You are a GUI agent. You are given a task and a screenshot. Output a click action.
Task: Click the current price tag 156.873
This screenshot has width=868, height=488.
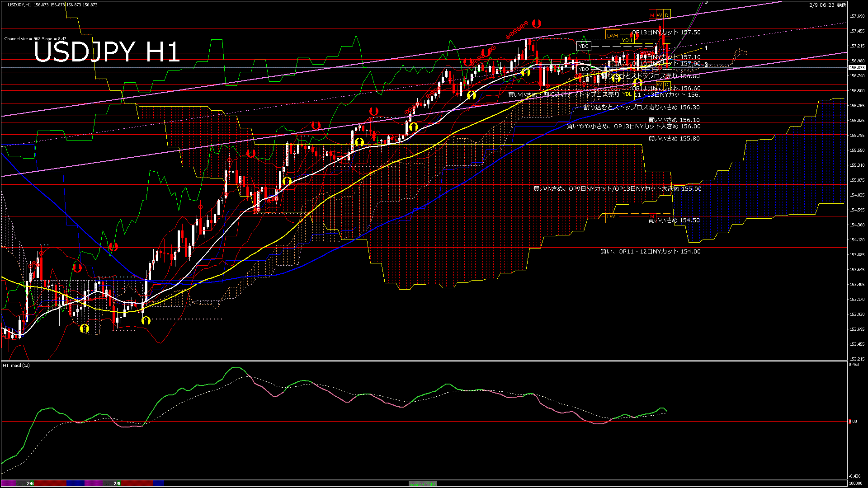point(857,68)
